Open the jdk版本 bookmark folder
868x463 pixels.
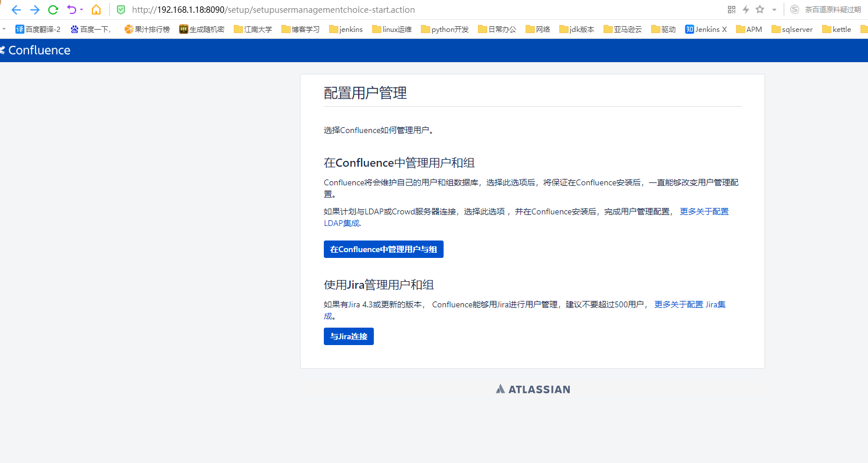coord(577,29)
